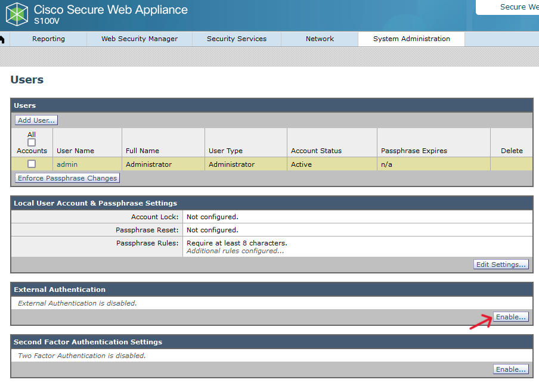Enable External Authentication
Image resolution: width=539 pixels, height=392 pixels.
point(511,317)
